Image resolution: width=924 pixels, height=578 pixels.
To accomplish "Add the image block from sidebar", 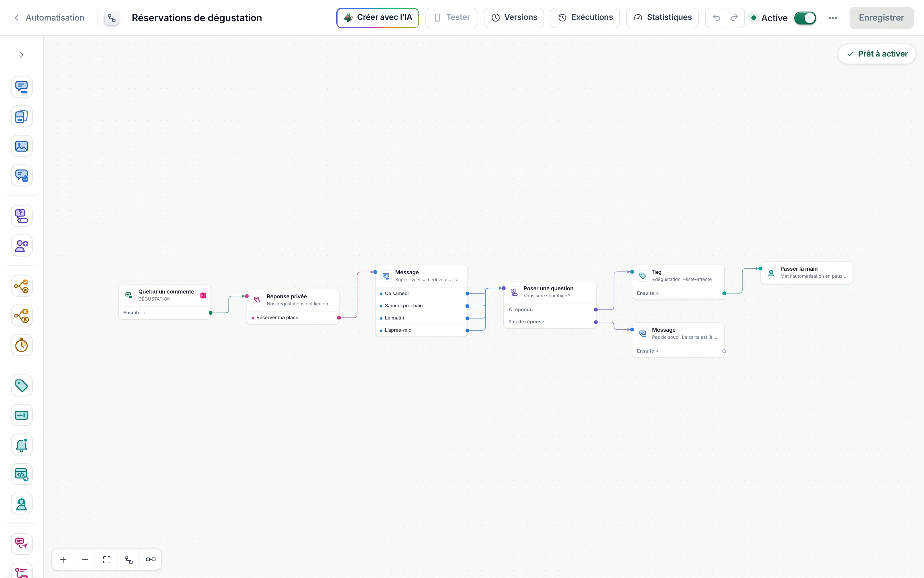I will pyautogui.click(x=22, y=146).
